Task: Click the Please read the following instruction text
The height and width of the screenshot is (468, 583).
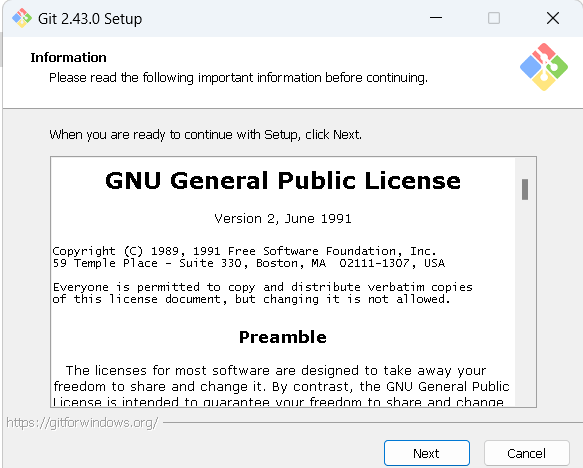Action: pyautogui.click(x=238, y=78)
